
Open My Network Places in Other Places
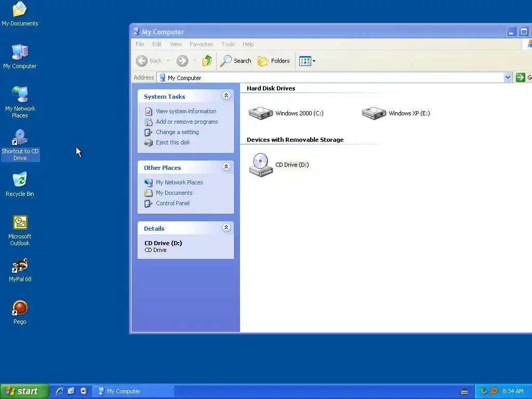(179, 182)
